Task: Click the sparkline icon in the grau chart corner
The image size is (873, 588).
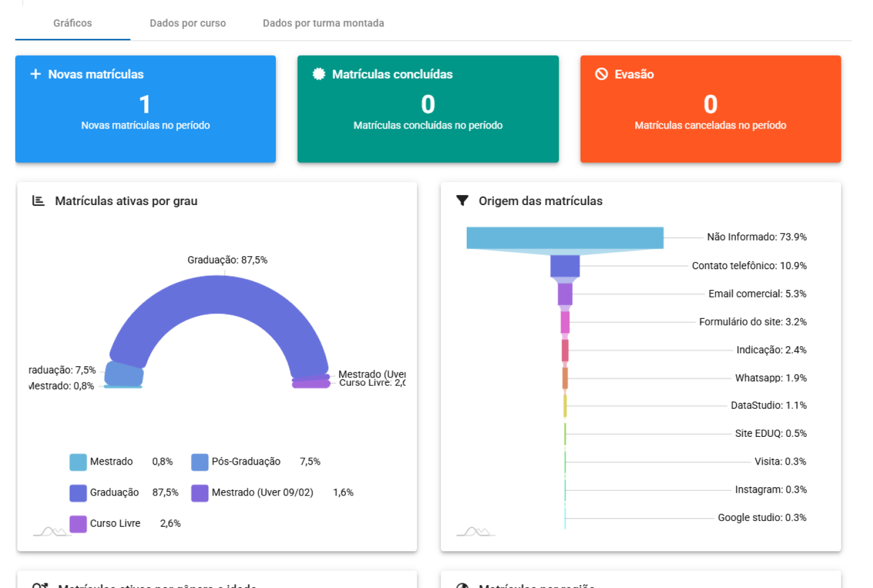Action: coord(52,531)
